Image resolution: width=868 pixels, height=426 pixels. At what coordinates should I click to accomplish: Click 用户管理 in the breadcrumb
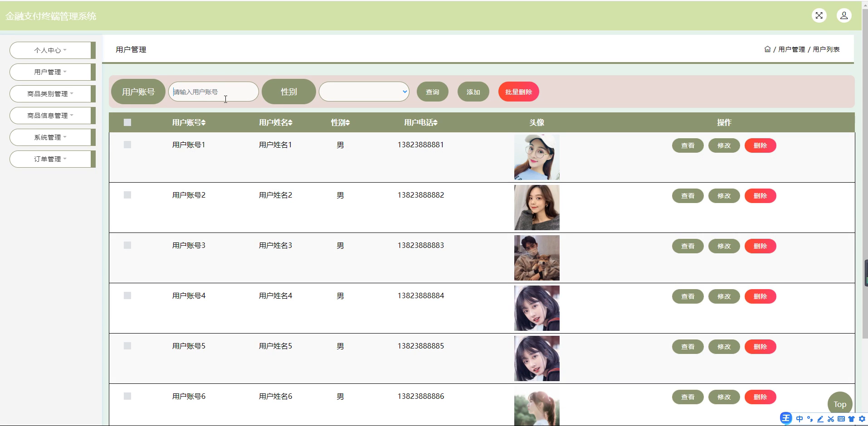791,49
